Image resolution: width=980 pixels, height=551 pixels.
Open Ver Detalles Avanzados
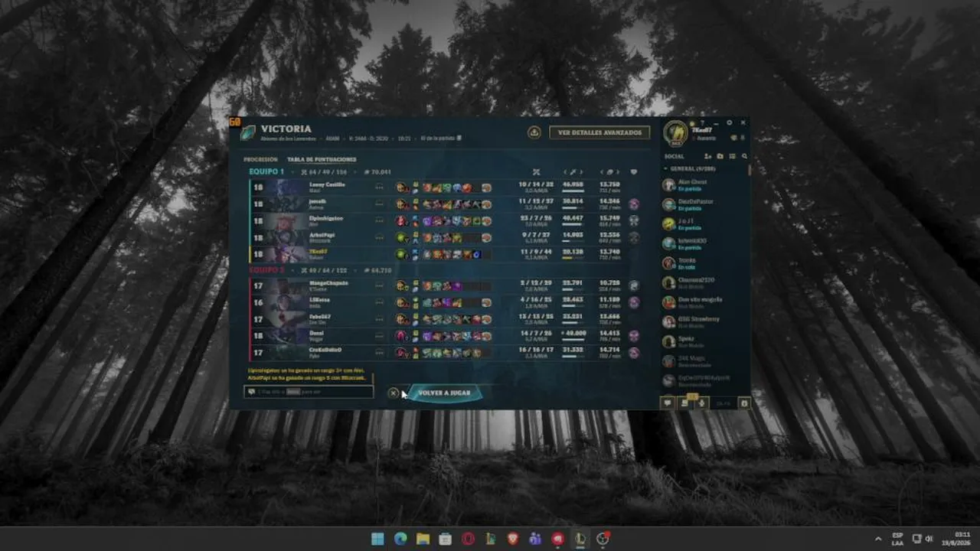click(599, 132)
